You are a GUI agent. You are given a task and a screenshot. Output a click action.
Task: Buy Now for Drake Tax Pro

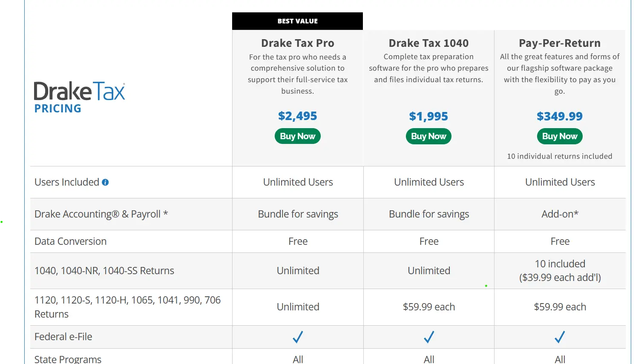click(x=298, y=136)
